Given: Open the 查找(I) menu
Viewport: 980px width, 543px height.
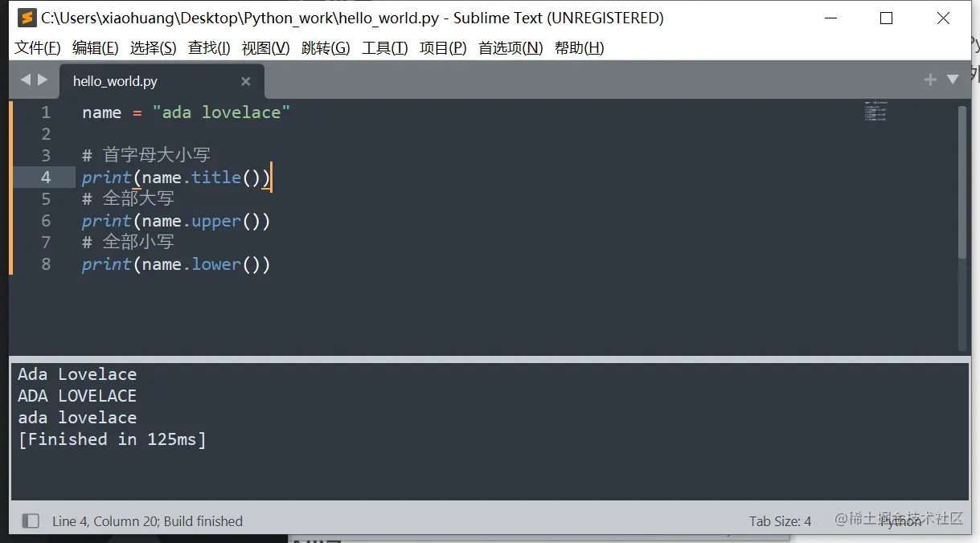Looking at the screenshot, I should coord(209,48).
